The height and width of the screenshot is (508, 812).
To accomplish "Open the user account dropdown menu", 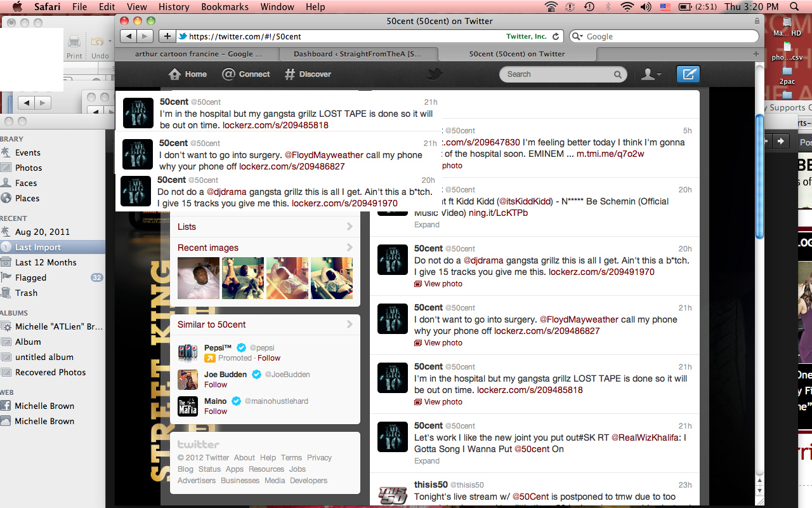I will (651, 74).
